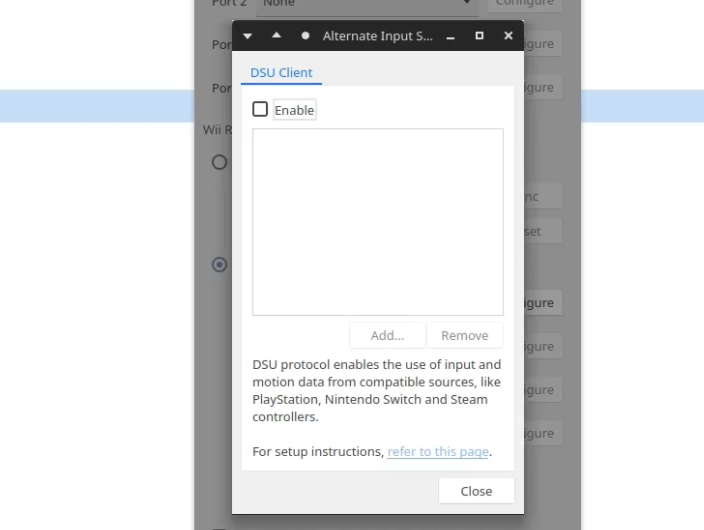Click inside the empty DSU server list
The width and height of the screenshot is (704, 530).
tap(377, 221)
